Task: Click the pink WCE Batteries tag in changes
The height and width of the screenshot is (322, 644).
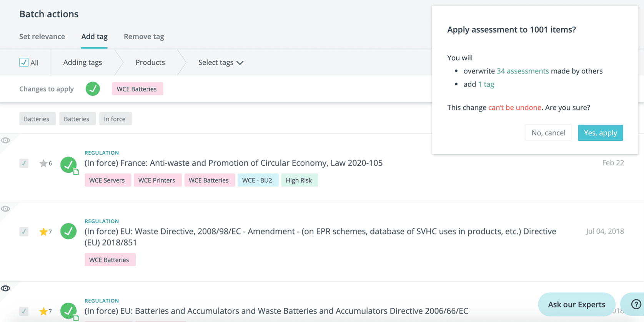Action: click(x=137, y=89)
